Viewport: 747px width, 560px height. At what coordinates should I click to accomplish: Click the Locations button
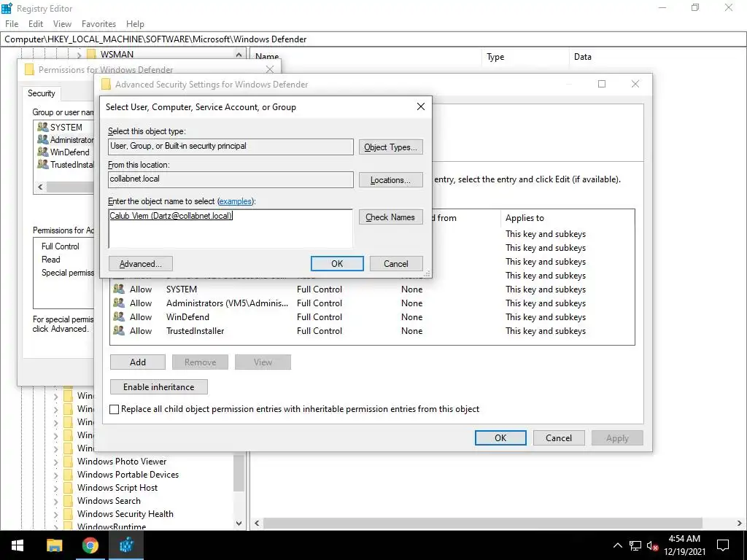[391, 180]
